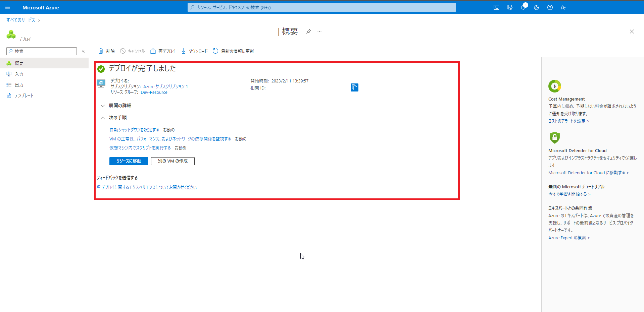644x312 pixels.
Task: Copy the correlation ID with copy icon
Action: (354, 87)
